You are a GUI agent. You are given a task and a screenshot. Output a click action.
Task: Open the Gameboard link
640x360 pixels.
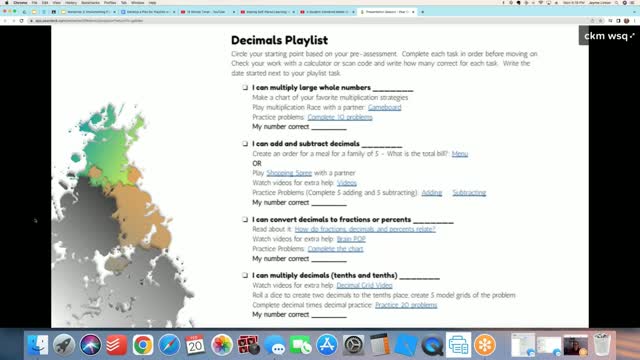point(384,107)
